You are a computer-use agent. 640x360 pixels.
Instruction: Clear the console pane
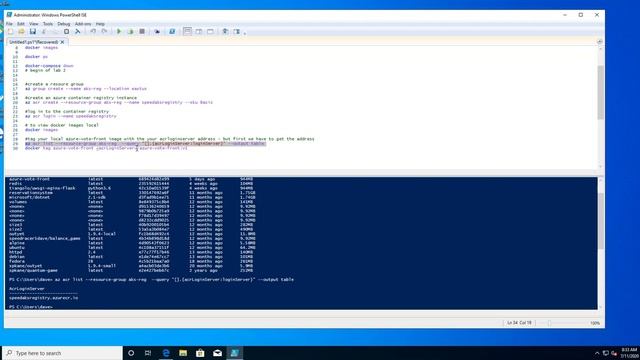click(78, 31)
